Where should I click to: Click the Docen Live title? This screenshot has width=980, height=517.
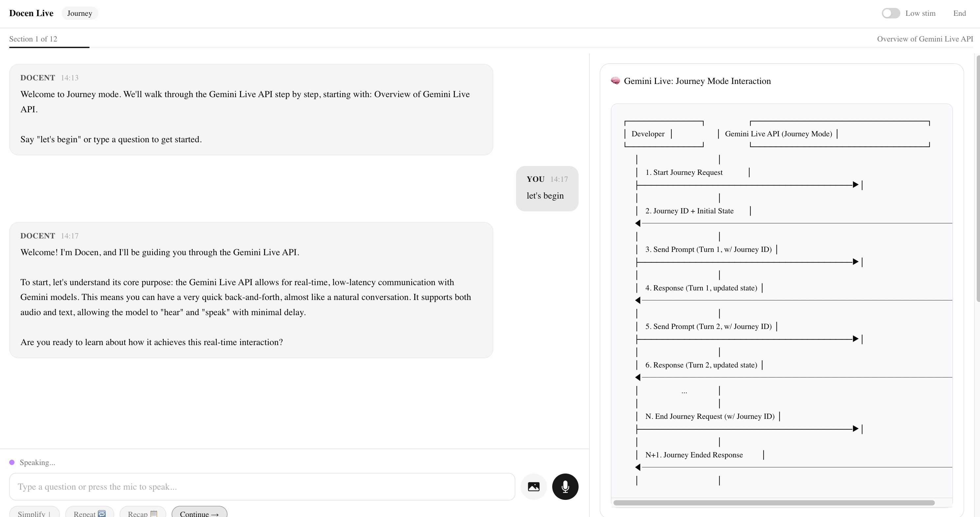tap(31, 13)
